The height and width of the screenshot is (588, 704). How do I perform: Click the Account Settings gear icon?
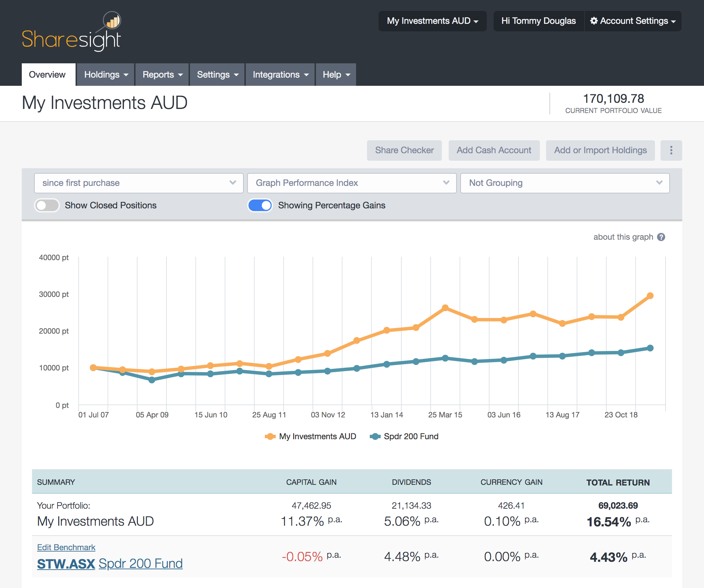pyautogui.click(x=594, y=21)
